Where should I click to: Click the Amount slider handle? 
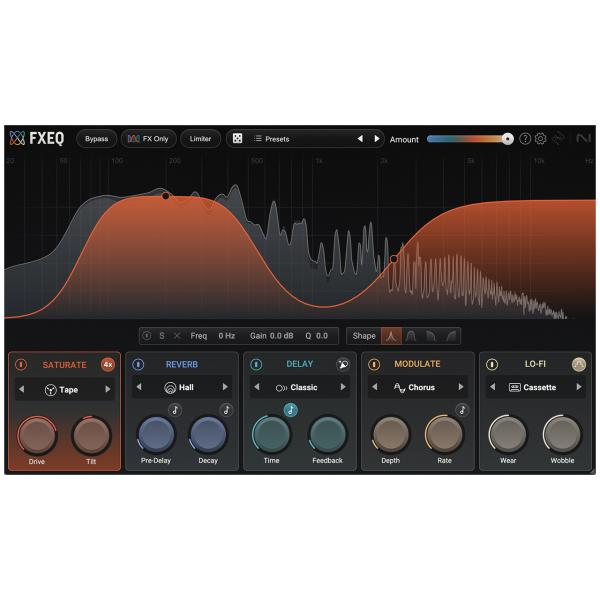click(x=508, y=139)
